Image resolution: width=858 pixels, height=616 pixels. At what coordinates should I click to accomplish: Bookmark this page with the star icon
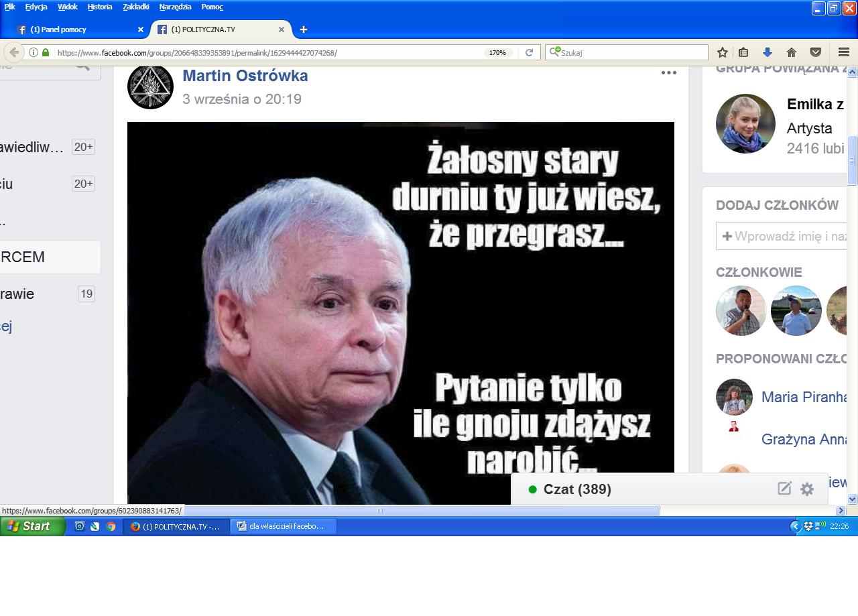(723, 52)
